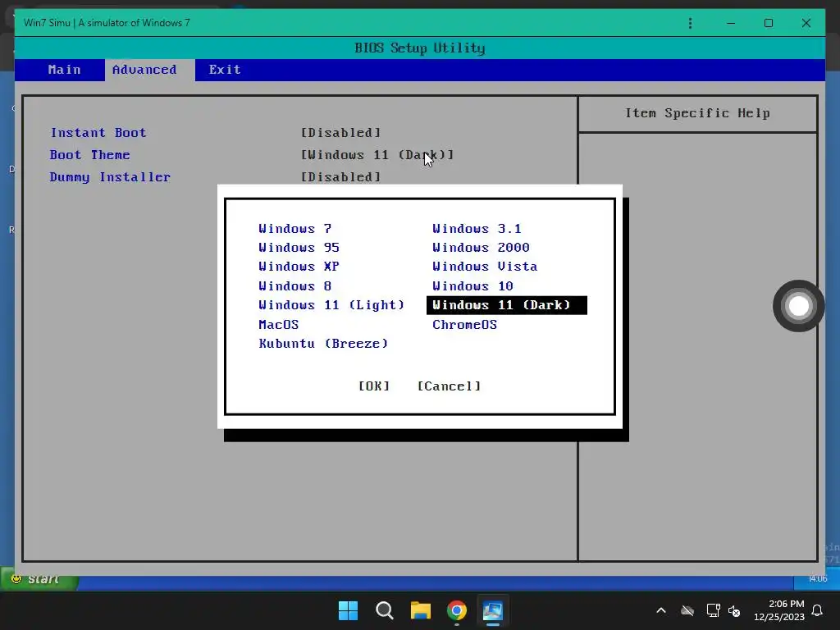
Task: Pick Windows XP in theme list
Action: 299,267
